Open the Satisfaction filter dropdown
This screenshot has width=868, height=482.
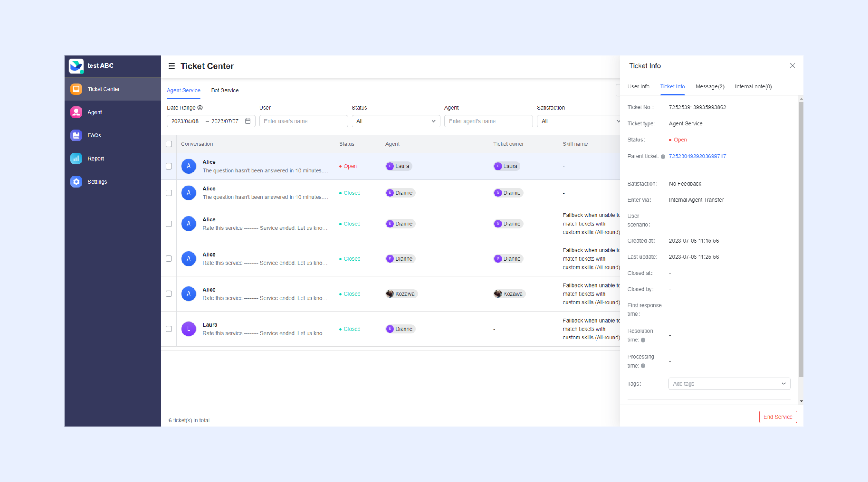[x=579, y=121]
